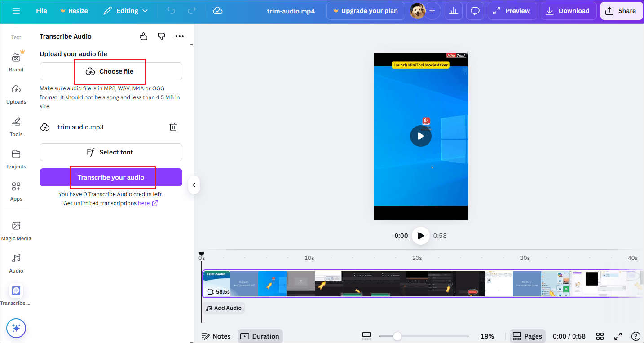Click the Preview button
The width and height of the screenshot is (644, 343).
512,11
